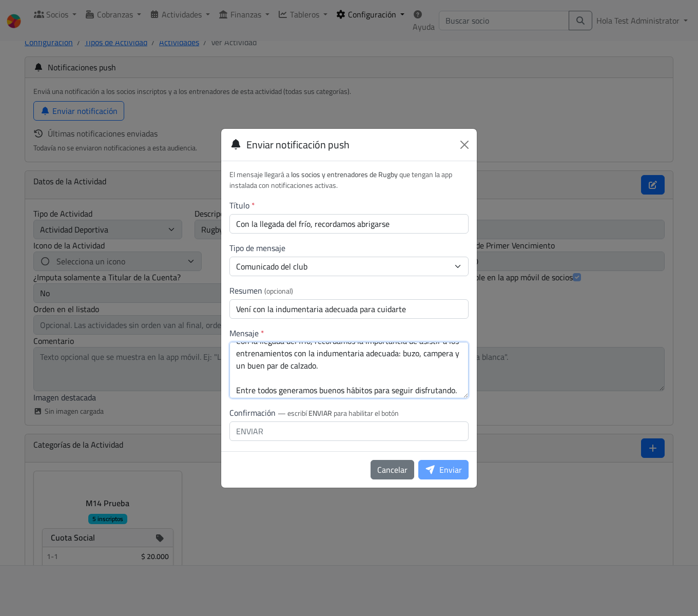Click the plus button to add a category
The width and height of the screenshot is (698, 616).
(653, 448)
